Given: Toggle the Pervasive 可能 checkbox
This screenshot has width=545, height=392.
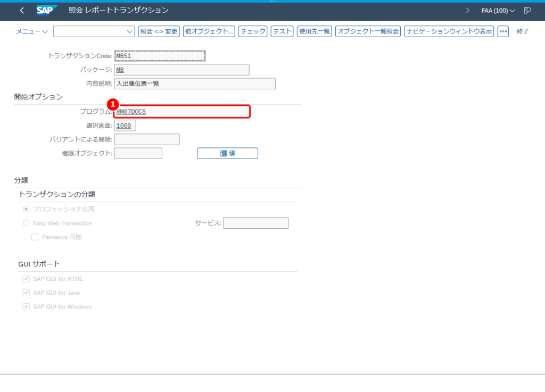Looking at the screenshot, I should tap(35, 237).
